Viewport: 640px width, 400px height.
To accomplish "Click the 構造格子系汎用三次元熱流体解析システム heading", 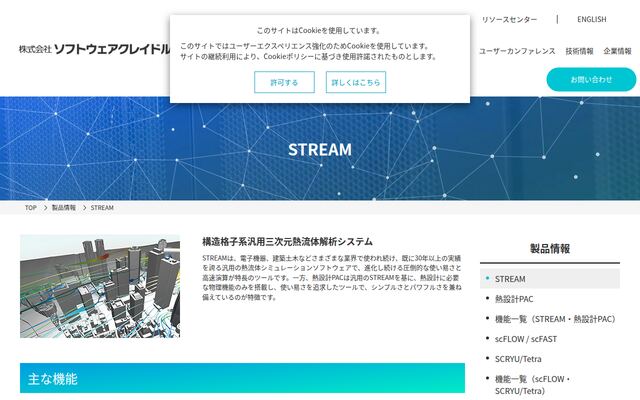I will pos(287,242).
